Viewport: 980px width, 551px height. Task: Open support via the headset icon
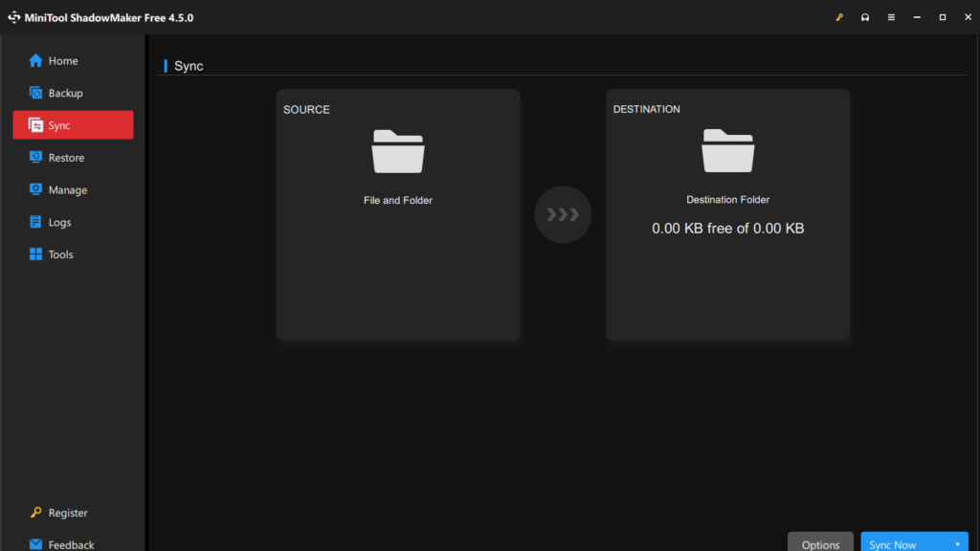[865, 17]
